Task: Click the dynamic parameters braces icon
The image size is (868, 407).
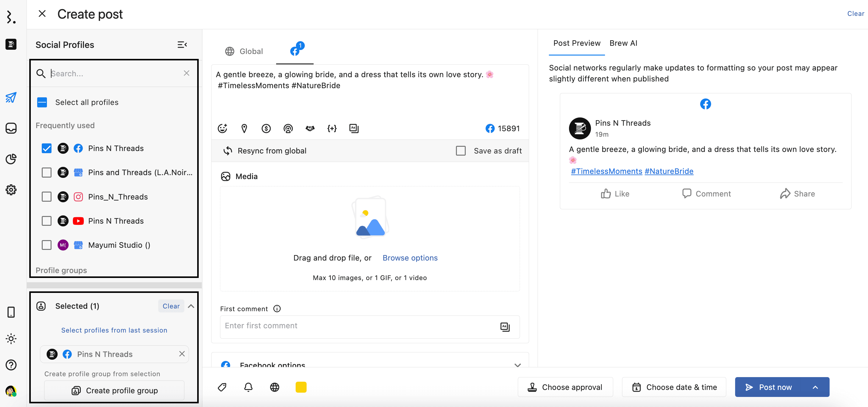Action: click(332, 128)
